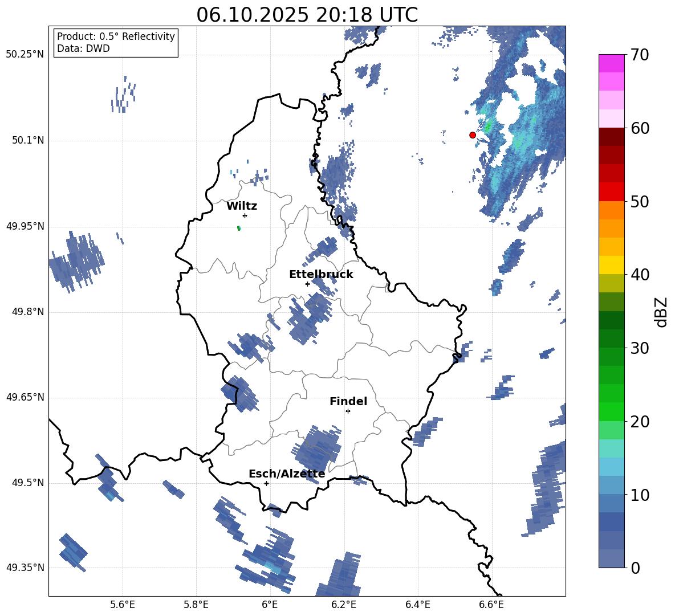This screenshot has width=675, height=616.
Task: Click the small green echo below Wiltz
Action: [x=239, y=228]
